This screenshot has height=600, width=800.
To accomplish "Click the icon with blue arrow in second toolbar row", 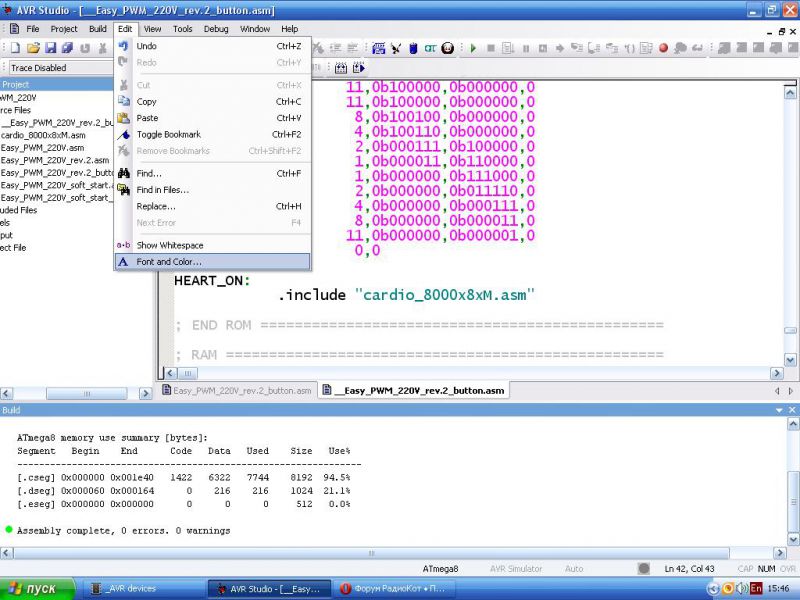I will tap(359, 67).
